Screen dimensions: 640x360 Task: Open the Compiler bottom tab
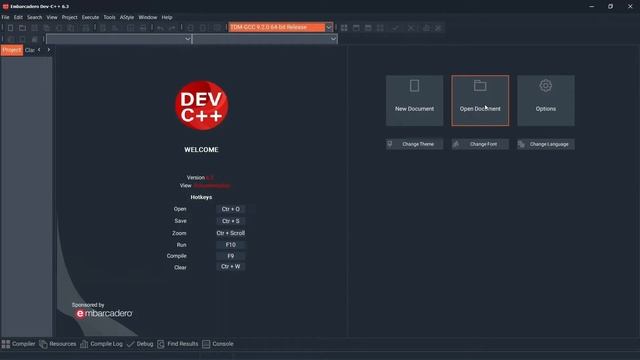click(x=18, y=344)
